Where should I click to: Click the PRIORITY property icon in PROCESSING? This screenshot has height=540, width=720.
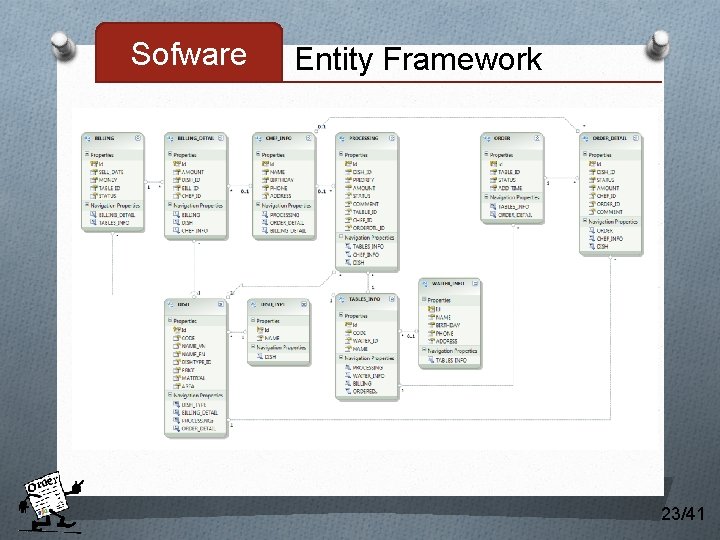coord(349,180)
